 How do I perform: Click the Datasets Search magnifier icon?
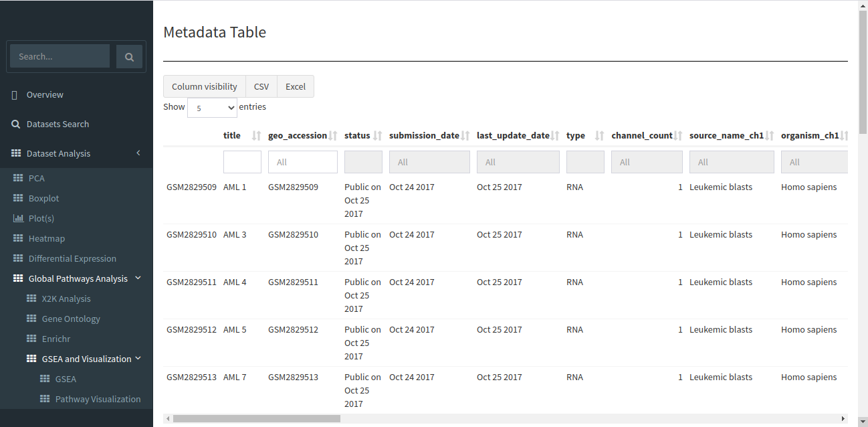coord(16,124)
